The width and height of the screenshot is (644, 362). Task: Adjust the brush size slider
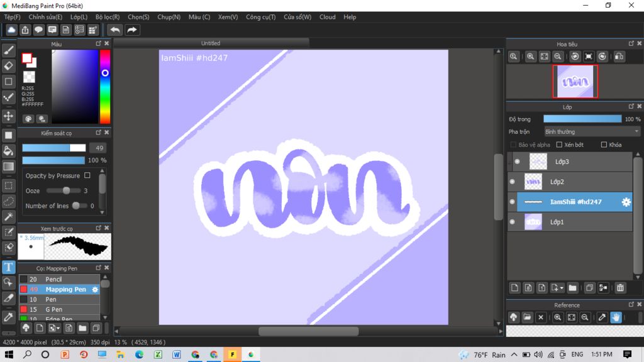54,148
